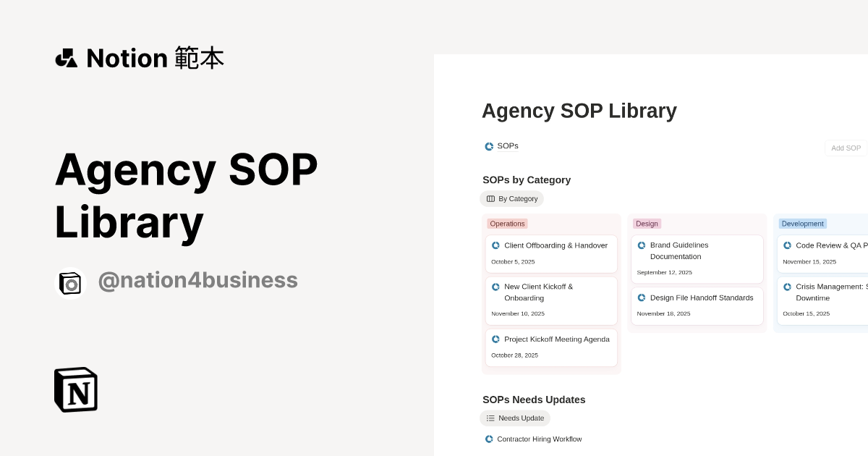Open the Project Kickoff Meeting Agenda SOP

(x=557, y=339)
